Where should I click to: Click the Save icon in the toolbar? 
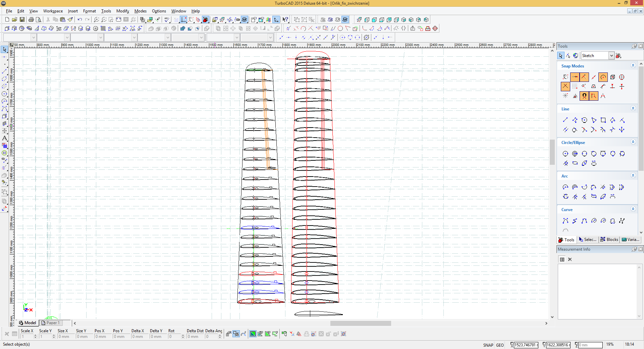pyautogui.click(x=22, y=20)
